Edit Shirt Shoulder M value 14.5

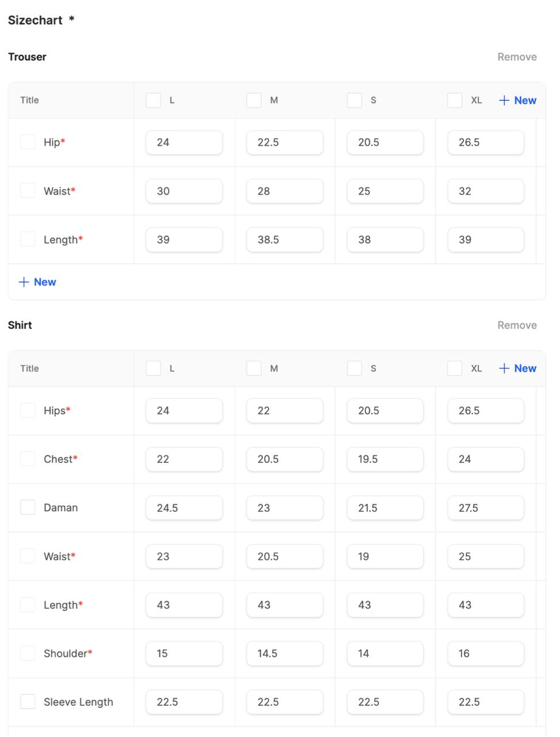click(284, 654)
